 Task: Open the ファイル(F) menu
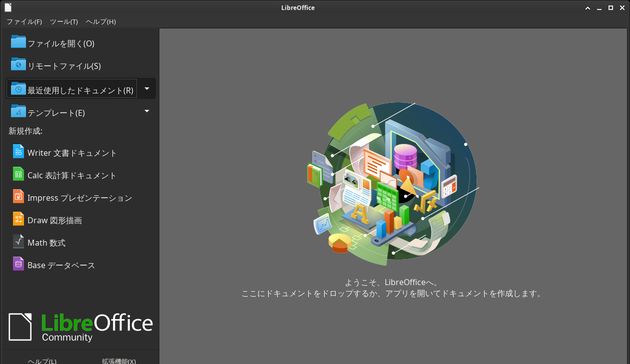coord(24,21)
